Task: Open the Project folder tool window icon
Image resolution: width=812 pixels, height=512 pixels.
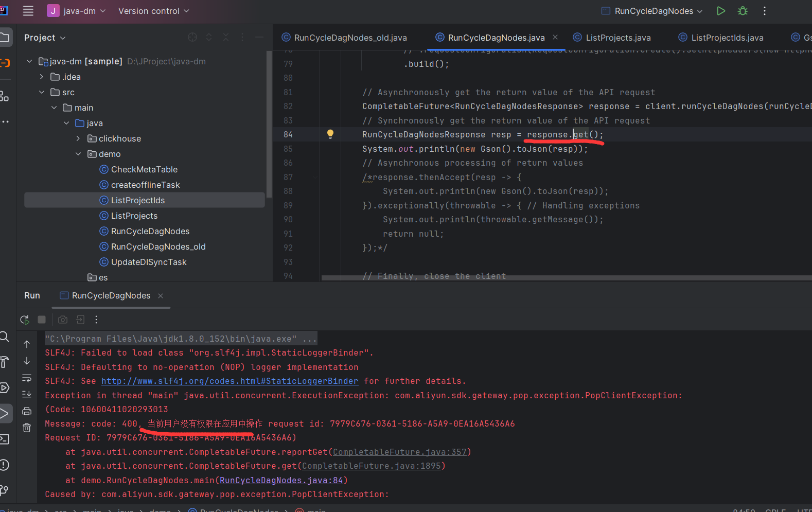Action: 5,37
